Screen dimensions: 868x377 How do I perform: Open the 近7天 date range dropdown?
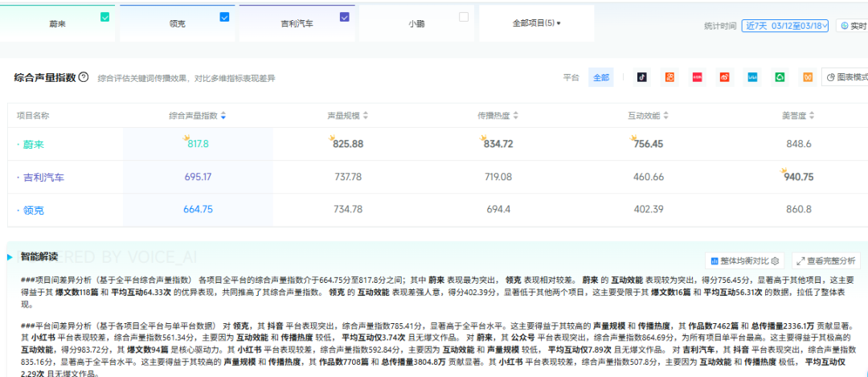[784, 26]
